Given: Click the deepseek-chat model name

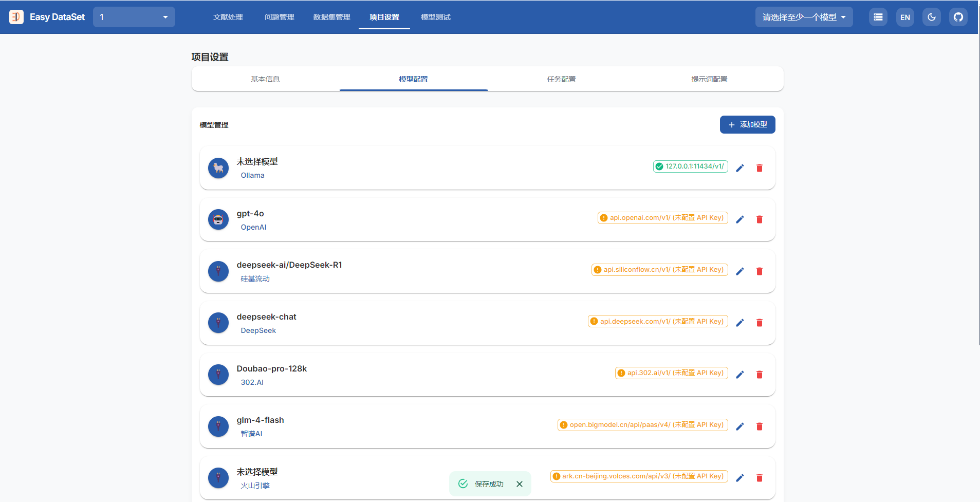Looking at the screenshot, I should (x=266, y=317).
